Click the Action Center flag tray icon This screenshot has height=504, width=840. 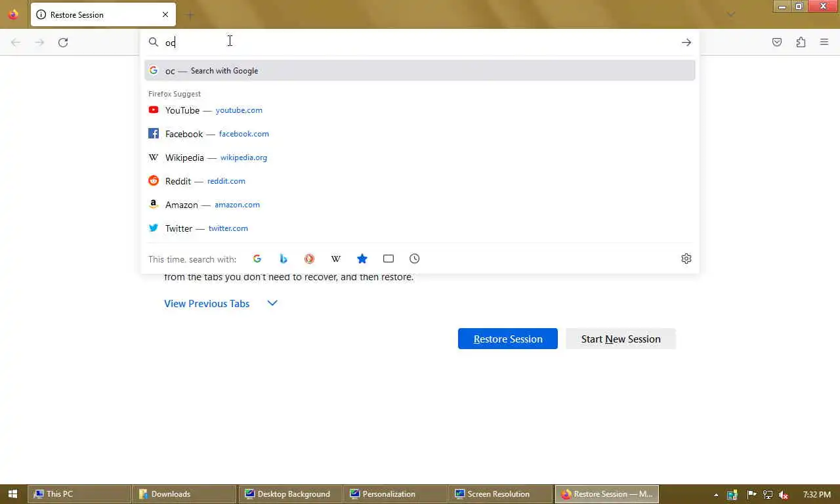[751, 495]
